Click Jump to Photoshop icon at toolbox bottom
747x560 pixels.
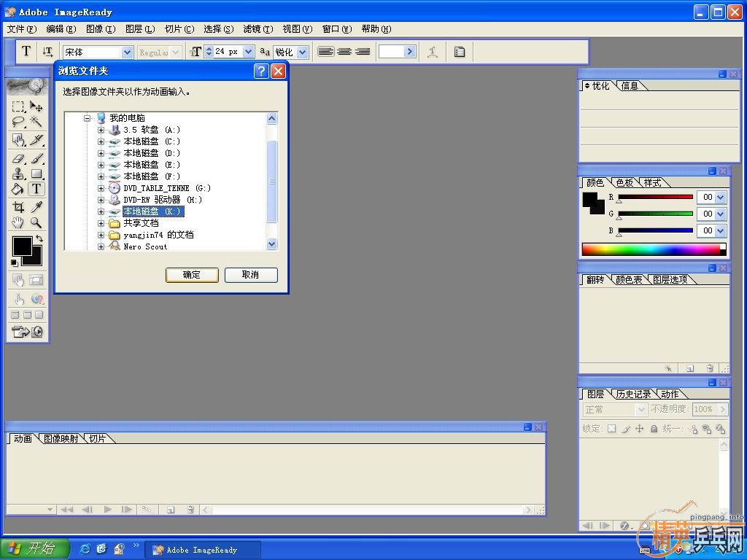coord(20,332)
